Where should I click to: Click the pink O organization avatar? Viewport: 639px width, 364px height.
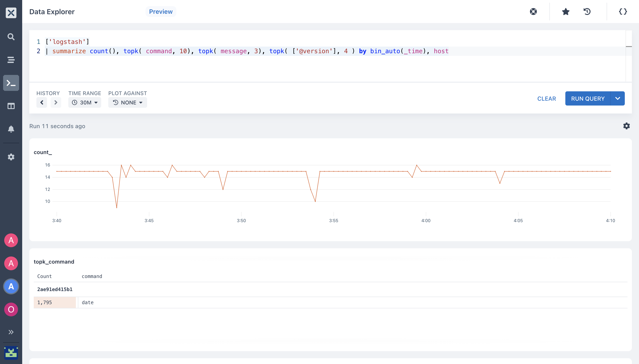(x=11, y=309)
